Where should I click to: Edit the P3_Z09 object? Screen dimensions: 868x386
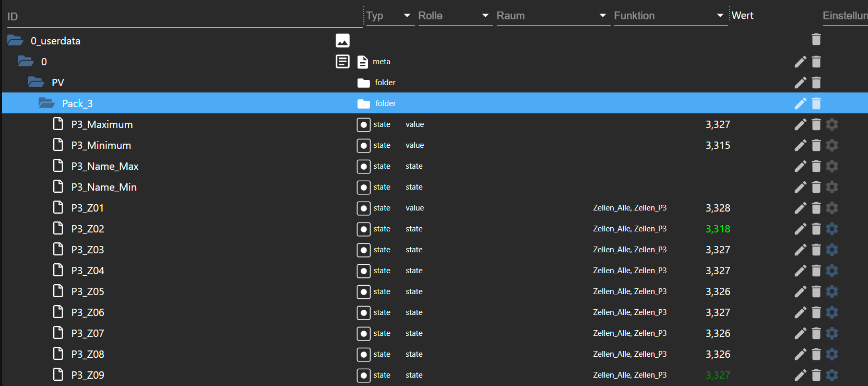(x=800, y=375)
